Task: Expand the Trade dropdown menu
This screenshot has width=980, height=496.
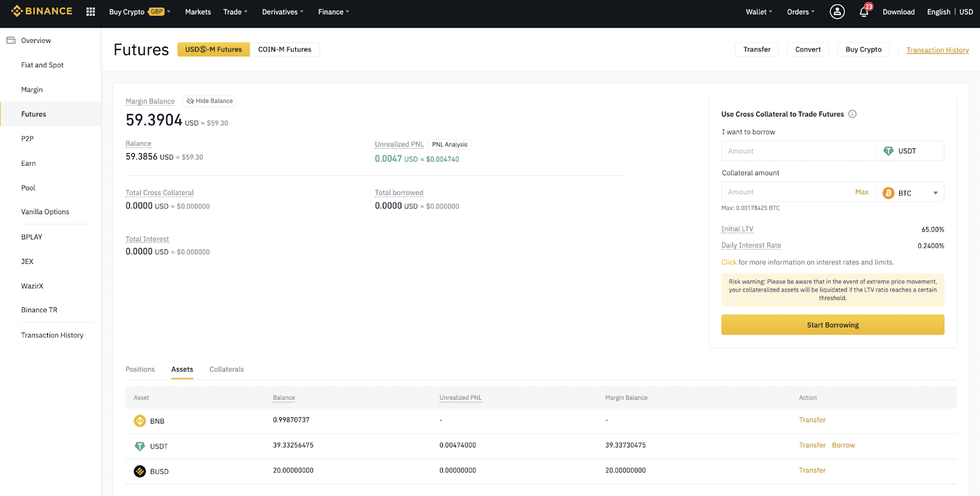Action: tap(235, 12)
